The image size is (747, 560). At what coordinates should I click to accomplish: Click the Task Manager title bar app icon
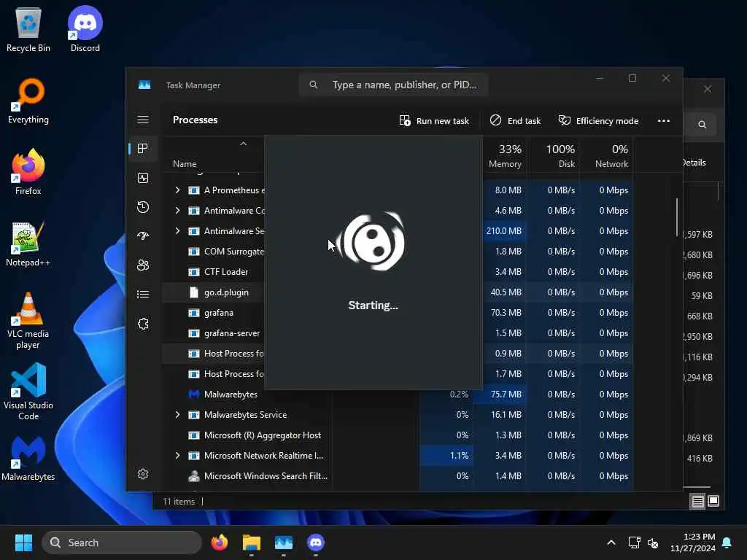click(144, 85)
